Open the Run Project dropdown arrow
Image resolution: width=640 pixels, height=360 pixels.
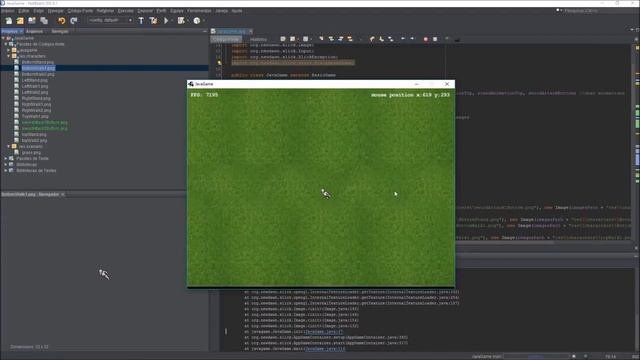tap(172, 20)
